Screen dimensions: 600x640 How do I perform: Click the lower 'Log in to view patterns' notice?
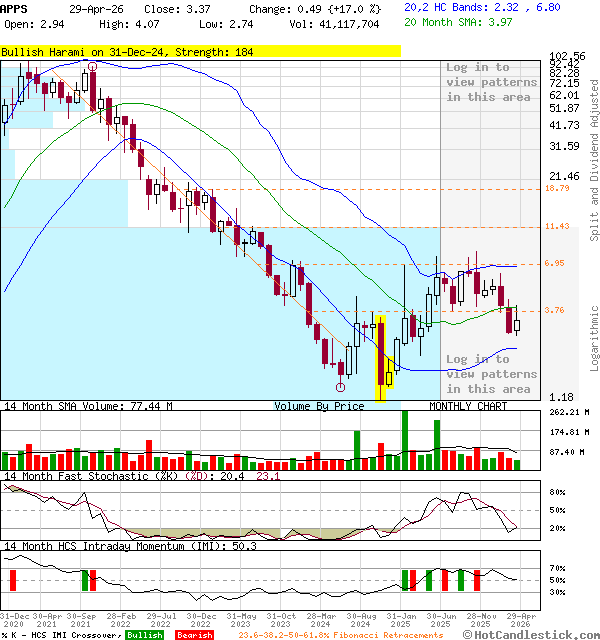pyautogui.click(x=491, y=374)
